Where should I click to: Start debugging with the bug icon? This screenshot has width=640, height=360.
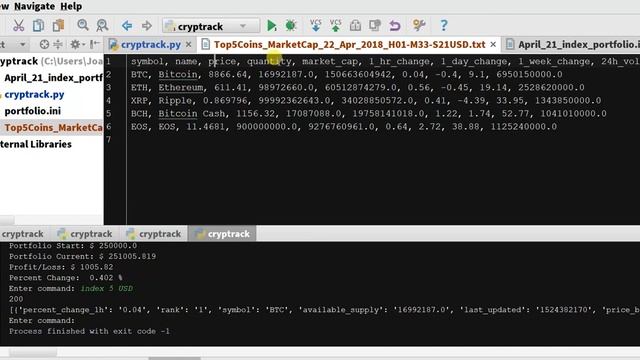[x=291, y=26]
